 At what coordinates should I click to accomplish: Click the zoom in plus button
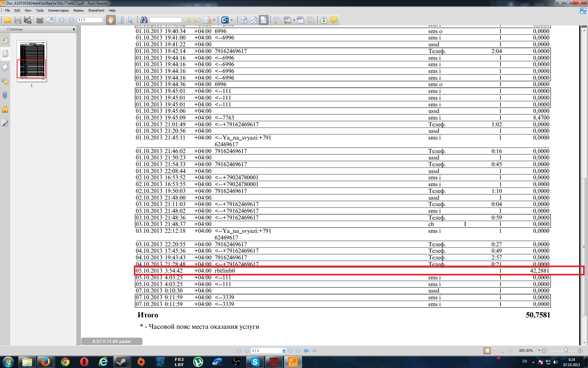click(x=580, y=351)
